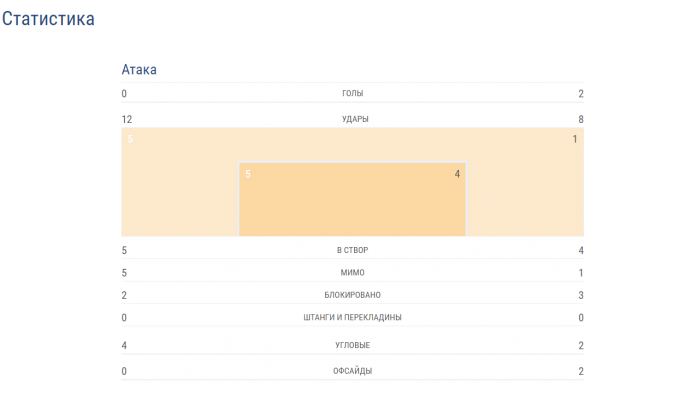
Task: Click the number 1 in the diagram's top-right corner
Action: [575, 139]
